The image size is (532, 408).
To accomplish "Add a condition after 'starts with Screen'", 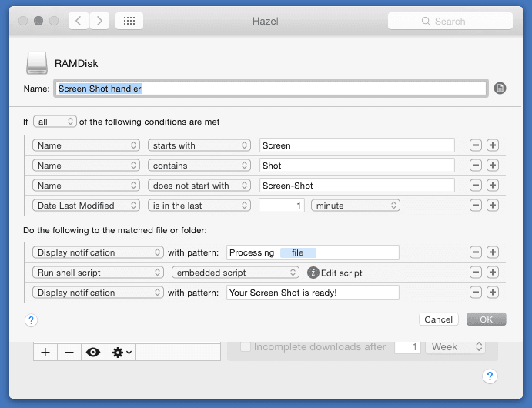I will pos(493,145).
